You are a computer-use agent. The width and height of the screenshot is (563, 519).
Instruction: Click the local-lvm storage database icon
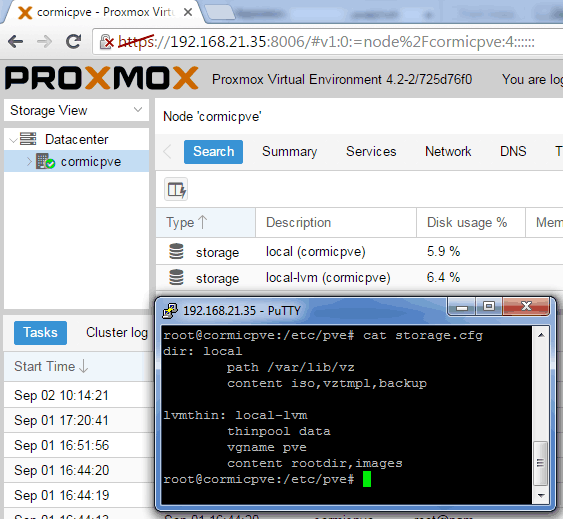(176, 277)
